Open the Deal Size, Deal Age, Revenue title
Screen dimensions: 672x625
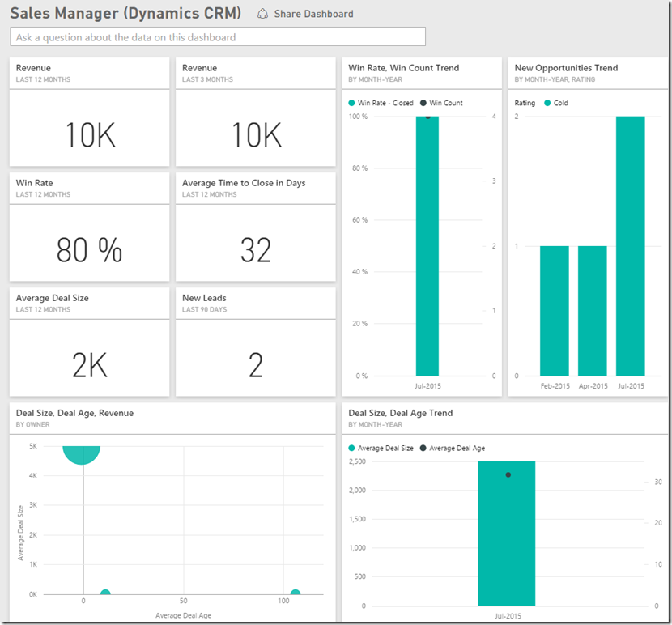(x=74, y=413)
